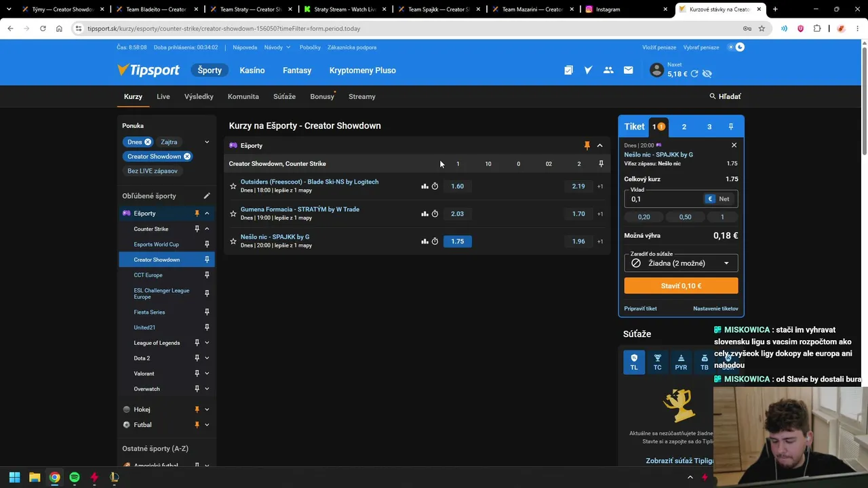
Task: Remove Nešlo nic bet from ticket
Action: pos(734,145)
